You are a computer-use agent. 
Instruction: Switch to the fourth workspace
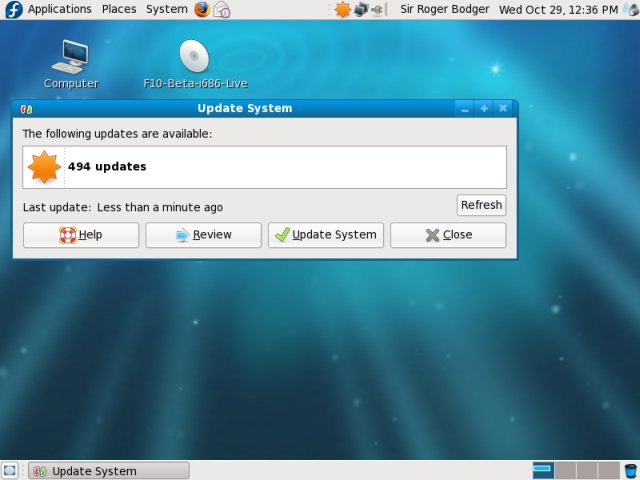(609, 471)
